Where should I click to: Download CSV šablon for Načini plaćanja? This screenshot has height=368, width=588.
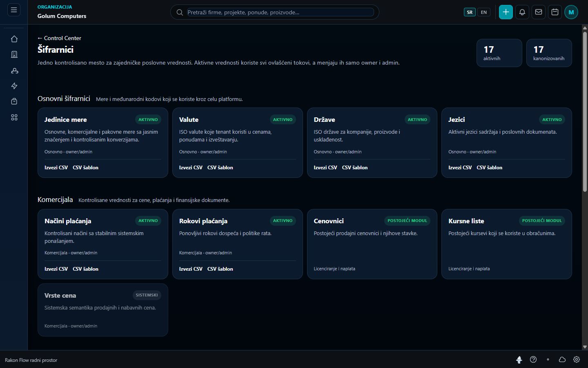[x=85, y=269]
